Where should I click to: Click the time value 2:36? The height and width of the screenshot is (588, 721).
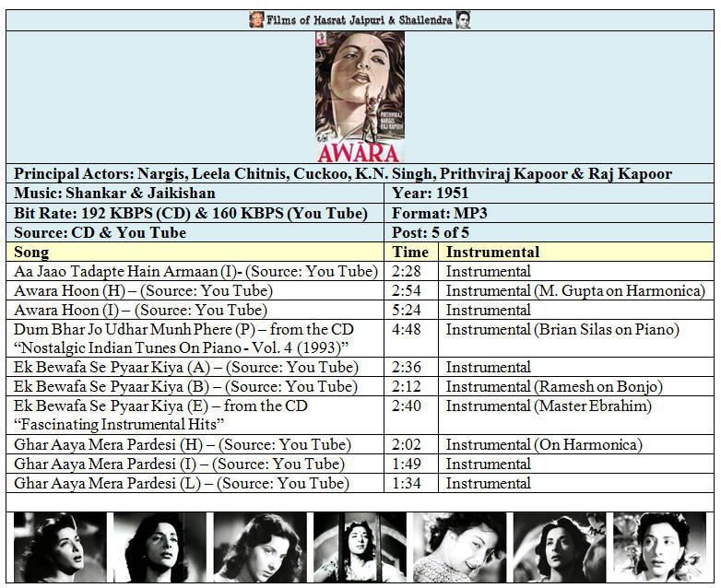coord(406,368)
